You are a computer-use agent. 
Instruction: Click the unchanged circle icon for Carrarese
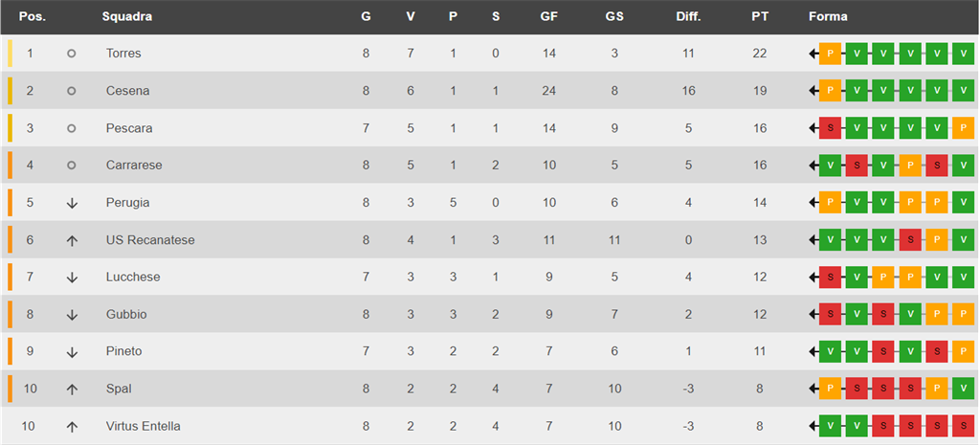click(x=72, y=166)
